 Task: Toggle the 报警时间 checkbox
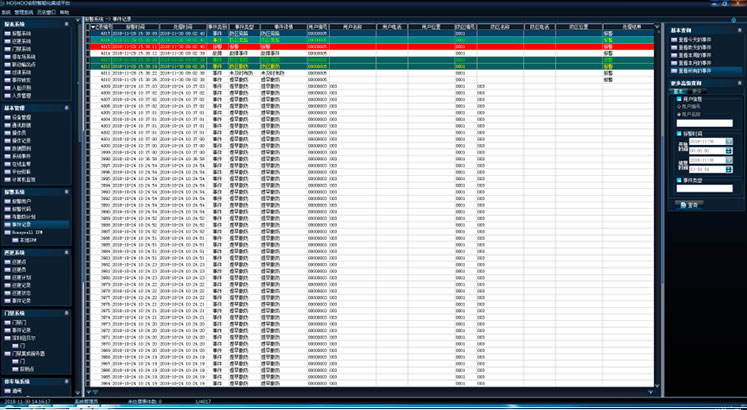point(676,131)
